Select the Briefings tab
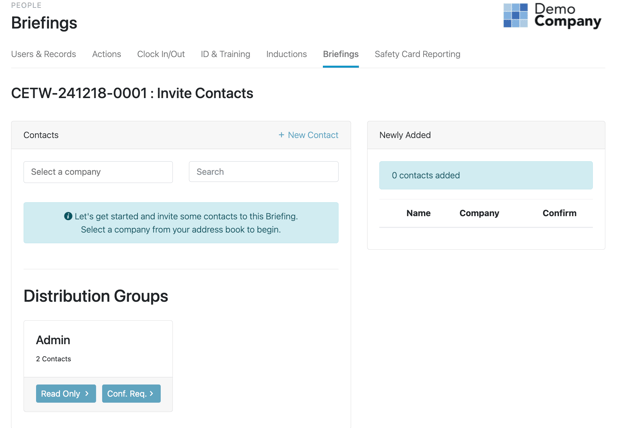635x428 pixels. coord(341,54)
